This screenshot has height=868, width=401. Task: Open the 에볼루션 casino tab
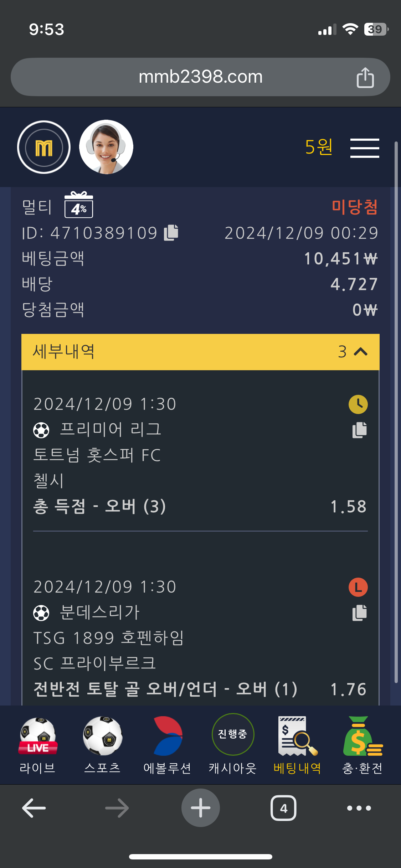pos(168,745)
